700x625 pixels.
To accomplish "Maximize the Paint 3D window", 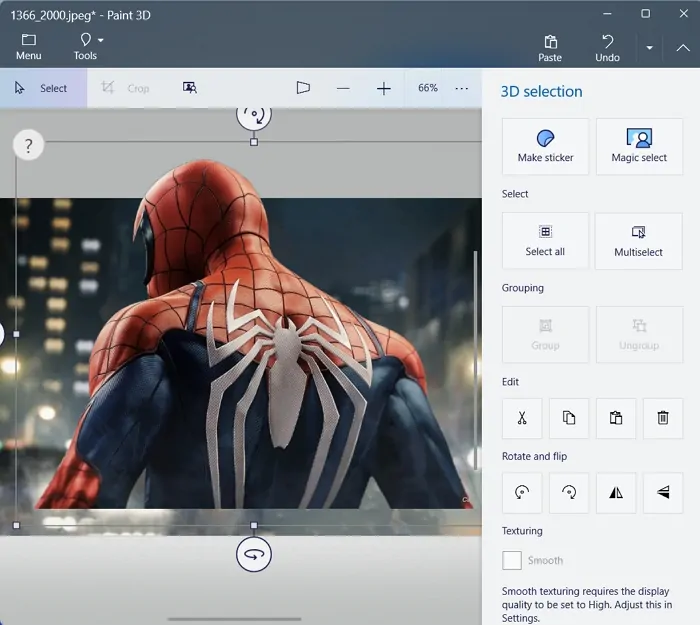I will (646, 14).
